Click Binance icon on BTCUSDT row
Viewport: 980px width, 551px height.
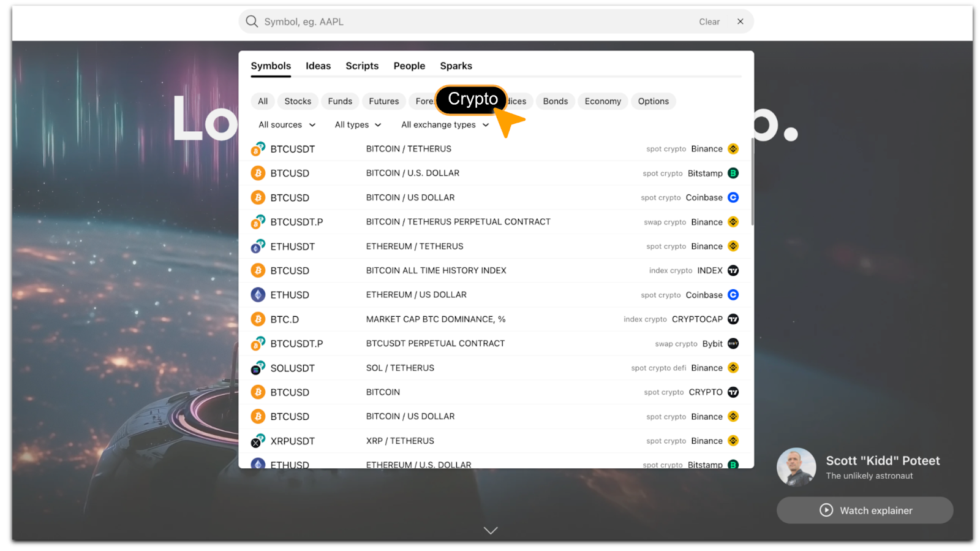(733, 149)
